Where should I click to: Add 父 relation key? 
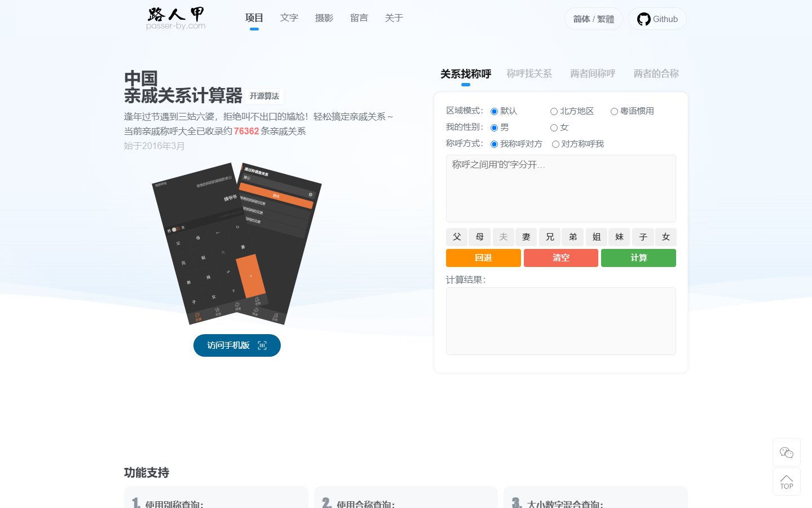coord(457,237)
